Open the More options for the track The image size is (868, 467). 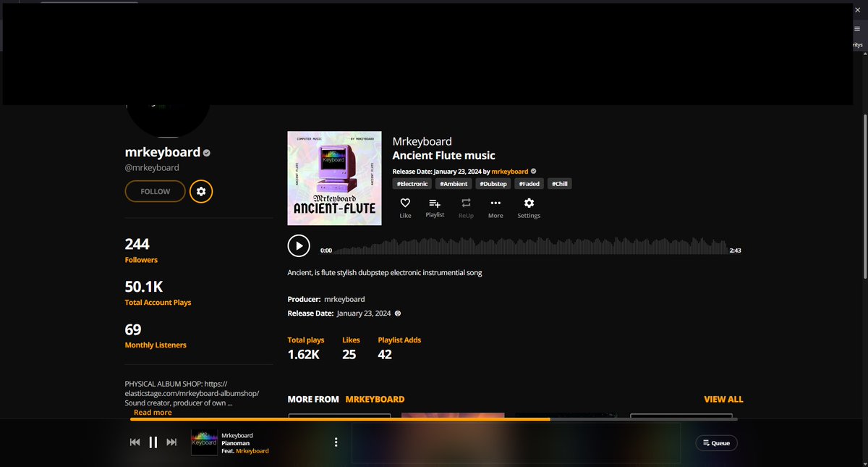point(495,205)
